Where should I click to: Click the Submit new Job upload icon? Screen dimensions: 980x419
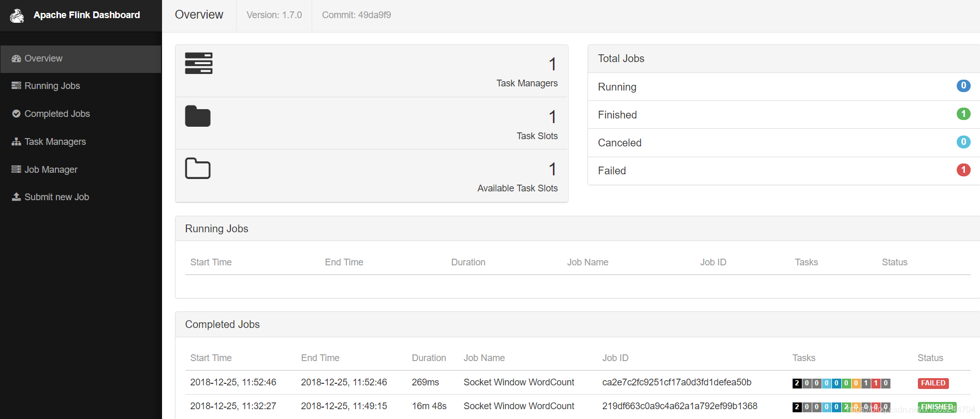tap(16, 197)
